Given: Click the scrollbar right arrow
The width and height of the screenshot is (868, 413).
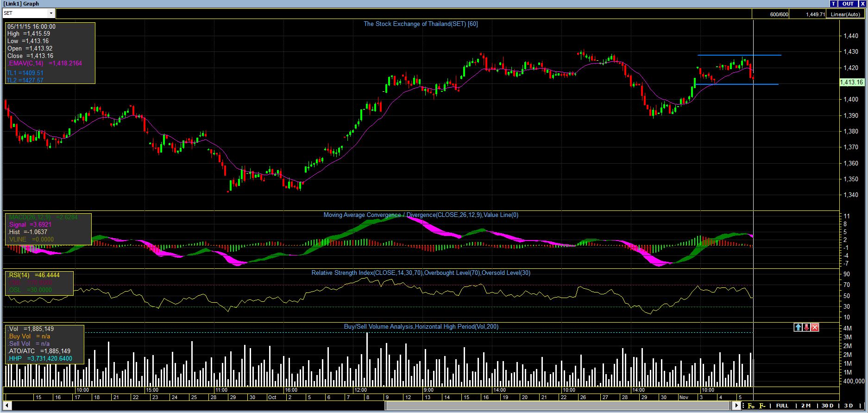Looking at the screenshot, I should 737,406.
